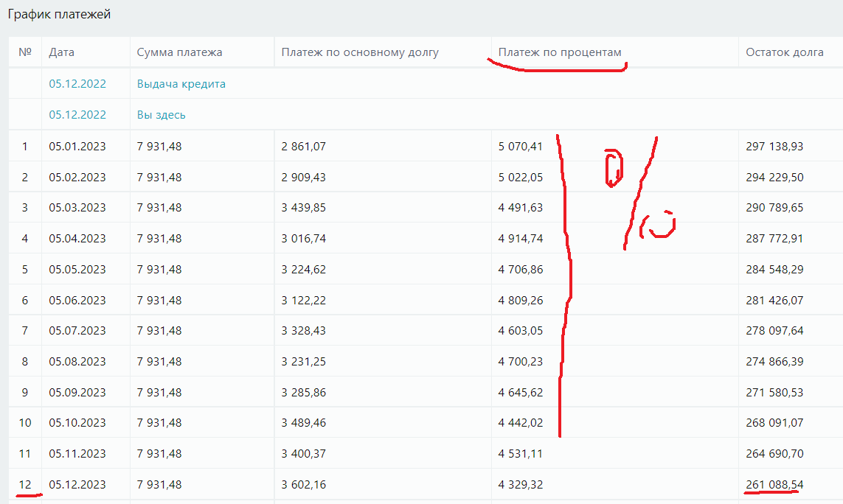Click interest payment value 4 442,02
This screenshot has height=504, width=843.
521,423
